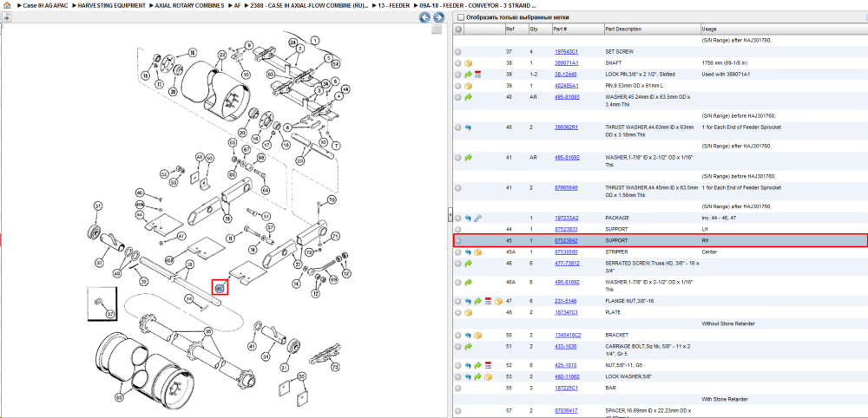Viewport: 868px width, 418px height.
Task: Click the blue arrow in the BRACKET row
Action: point(469,335)
